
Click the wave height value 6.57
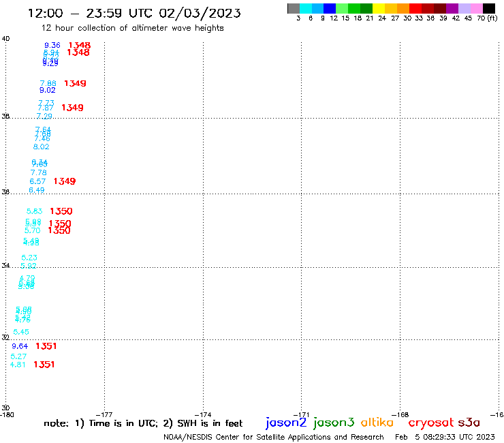[37, 181]
